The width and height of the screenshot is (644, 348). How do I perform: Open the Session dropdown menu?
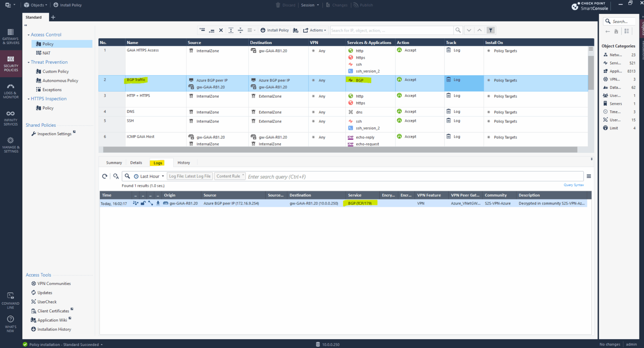(x=310, y=5)
